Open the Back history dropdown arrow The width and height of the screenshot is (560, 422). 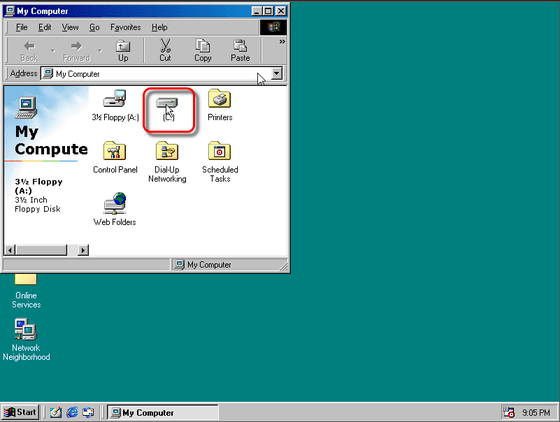(53, 51)
